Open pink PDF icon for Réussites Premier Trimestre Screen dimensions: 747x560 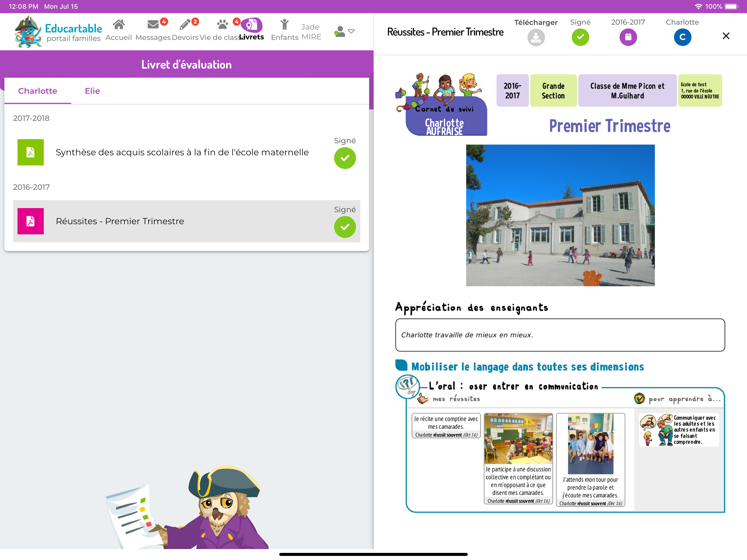[30, 221]
